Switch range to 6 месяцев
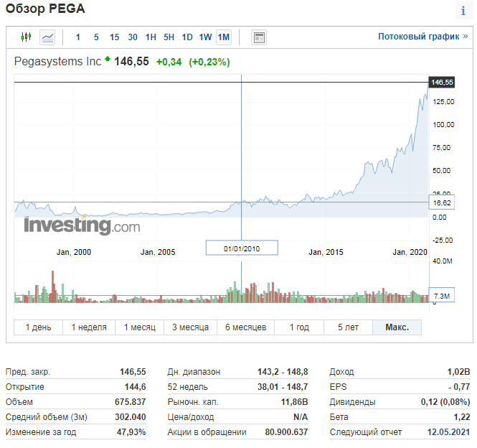Screen dimensions: 477x448 pos(245,327)
